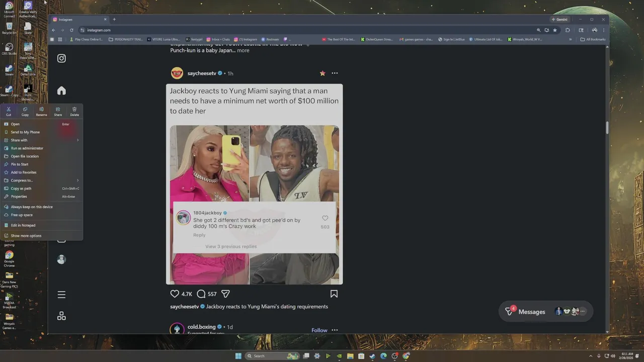Open the Meta apps grid icon in the sidebar
Screen dimensions: 644x362
61,316
